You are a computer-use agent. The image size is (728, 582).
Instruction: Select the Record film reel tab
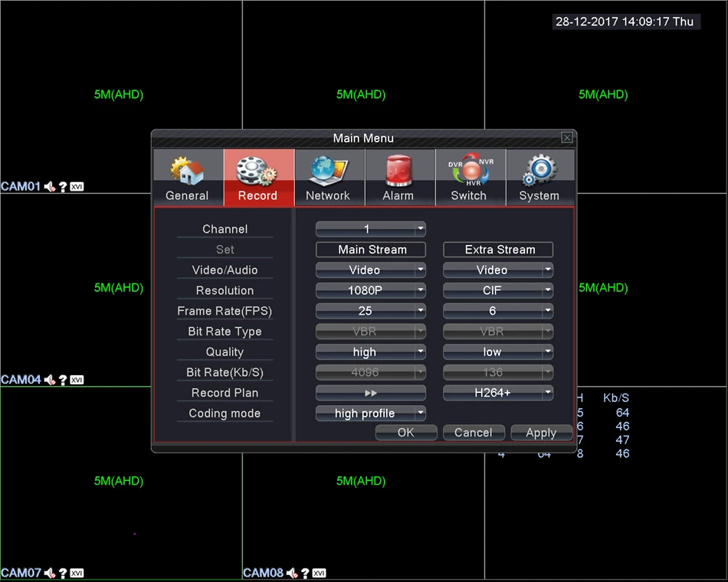pyautogui.click(x=257, y=178)
